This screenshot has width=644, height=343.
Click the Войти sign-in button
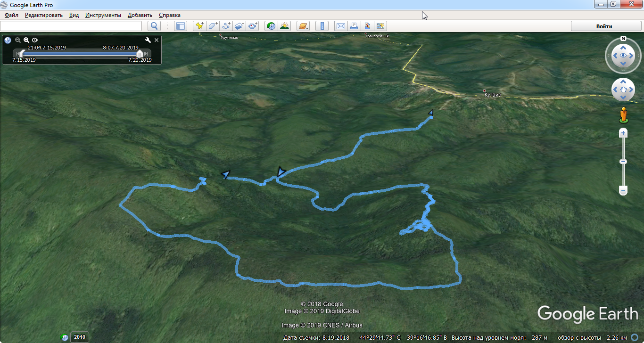tap(604, 26)
